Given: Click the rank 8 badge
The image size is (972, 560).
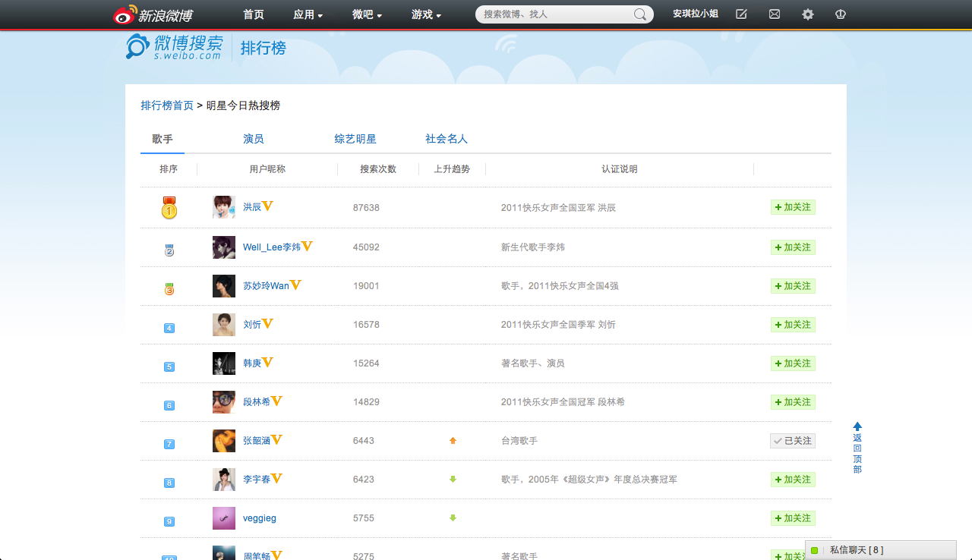Looking at the screenshot, I should click(x=169, y=483).
